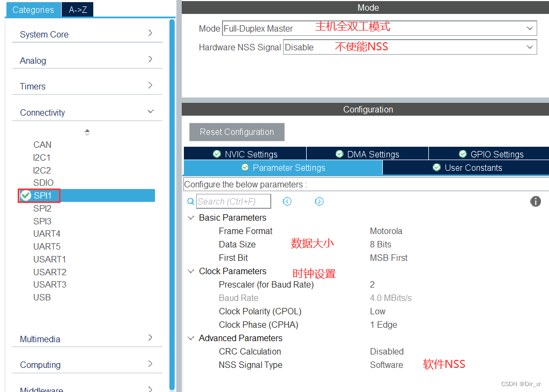Open the parameter info icon
This screenshot has width=549, height=392.
[x=536, y=201]
